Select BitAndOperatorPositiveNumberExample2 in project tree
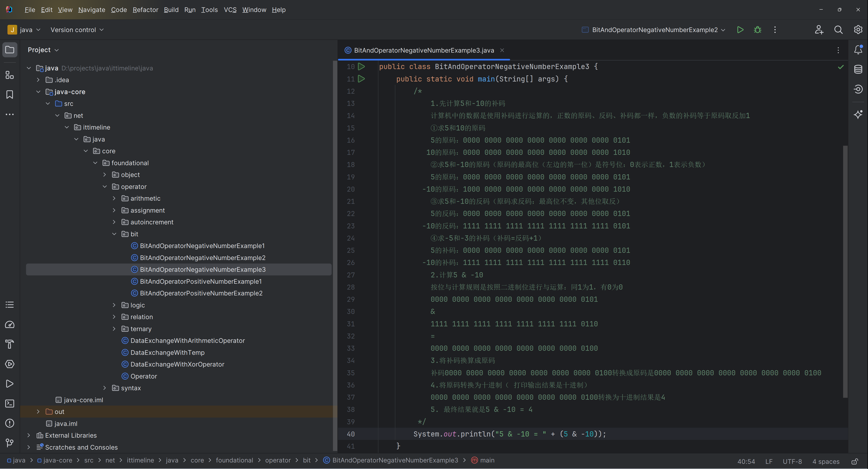 [201, 293]
